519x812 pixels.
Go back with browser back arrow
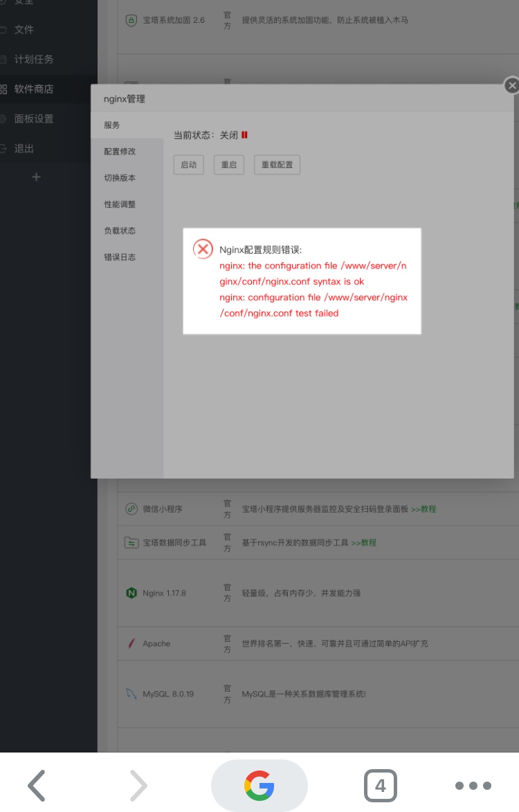click(36, 786)
